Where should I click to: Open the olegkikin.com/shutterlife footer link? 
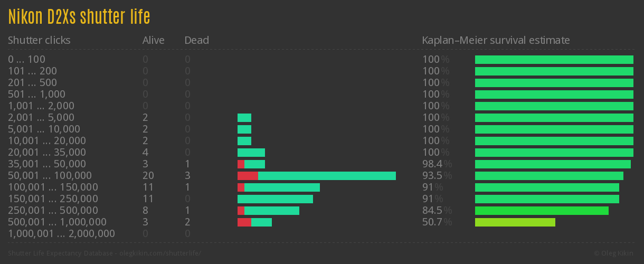click(160, 253)
